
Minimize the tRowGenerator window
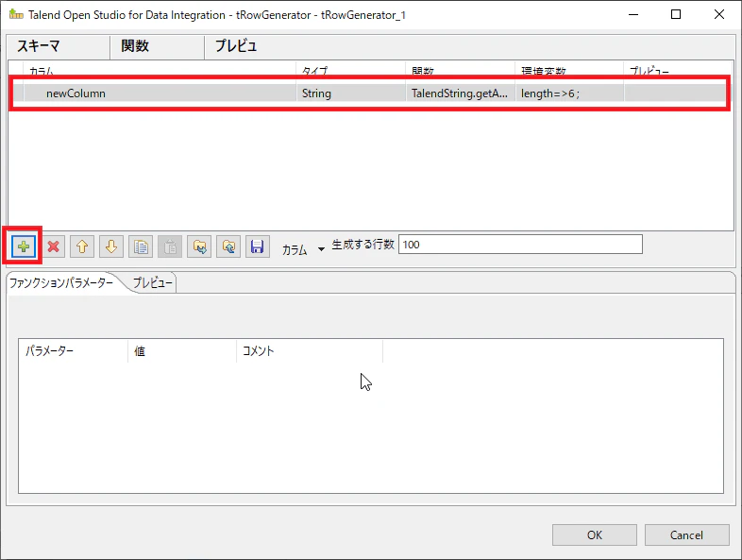(633, 15)
